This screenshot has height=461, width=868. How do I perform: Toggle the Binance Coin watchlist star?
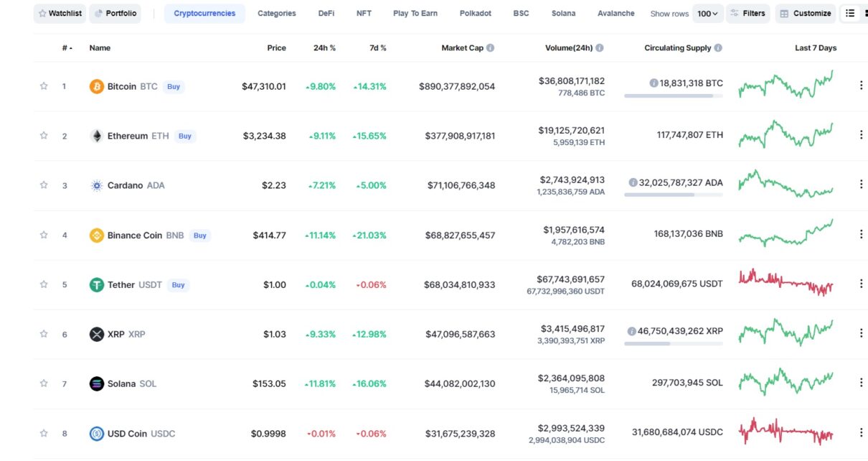(44, 235)
